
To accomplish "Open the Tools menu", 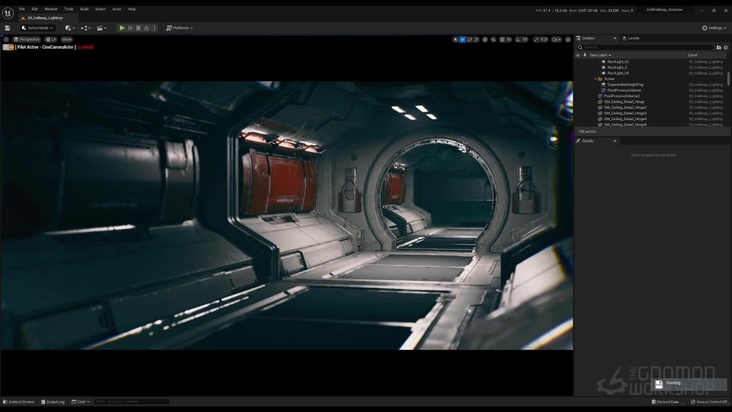I will pyautogui.click(x=69, y=9).
